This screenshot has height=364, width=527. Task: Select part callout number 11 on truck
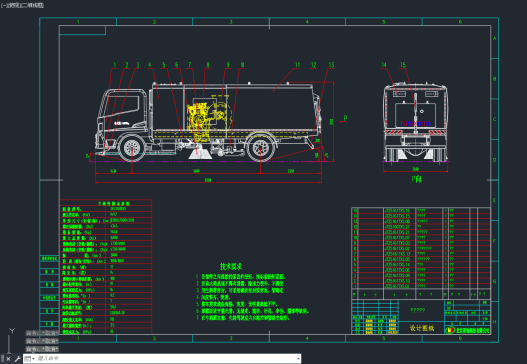(x=297, y=65)
